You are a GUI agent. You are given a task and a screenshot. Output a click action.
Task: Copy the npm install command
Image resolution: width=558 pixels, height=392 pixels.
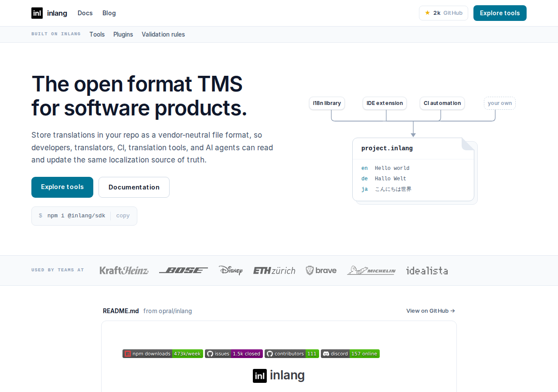point(123,216)
